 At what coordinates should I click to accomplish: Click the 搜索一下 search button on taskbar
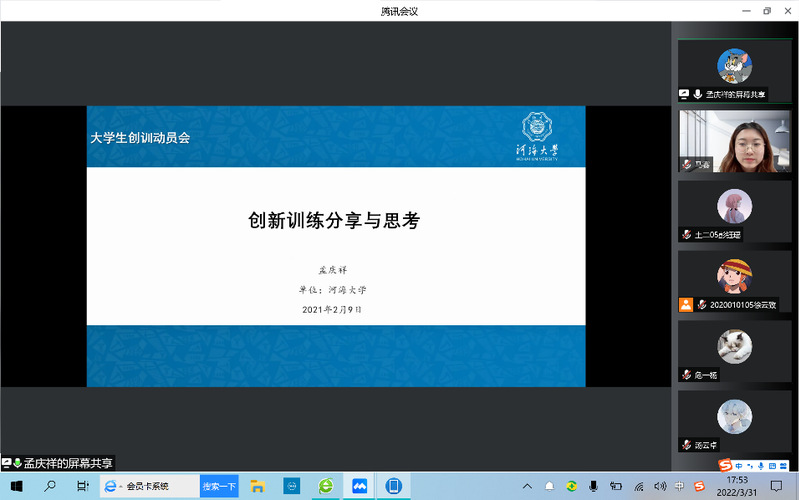click(x=219, y=486)
